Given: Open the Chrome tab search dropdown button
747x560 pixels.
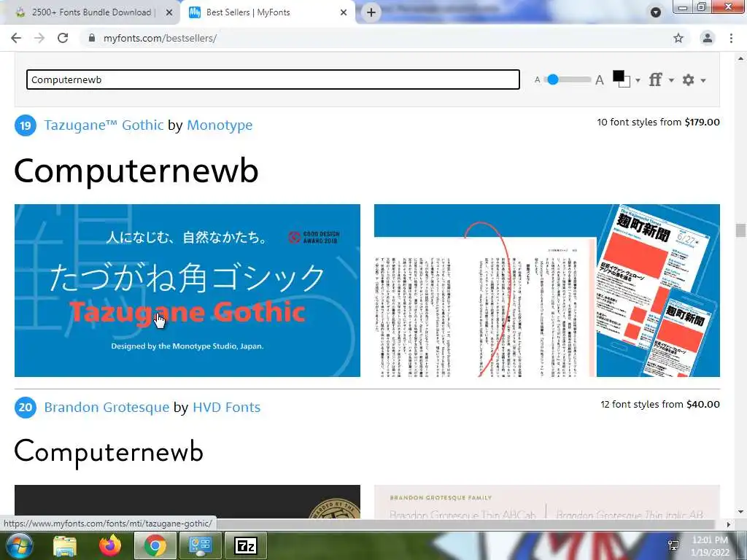Looking at the screenshot, I should pos(656,12).
